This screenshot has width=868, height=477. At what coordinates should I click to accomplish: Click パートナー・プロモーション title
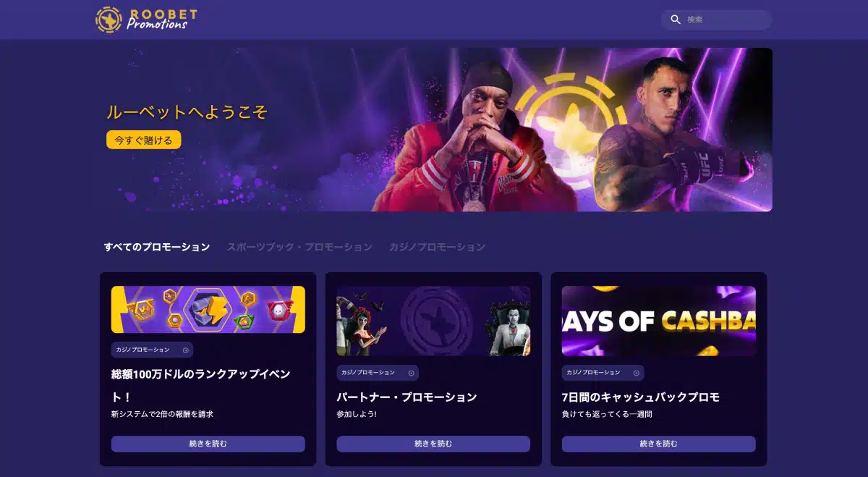click(x=407, y=397)
